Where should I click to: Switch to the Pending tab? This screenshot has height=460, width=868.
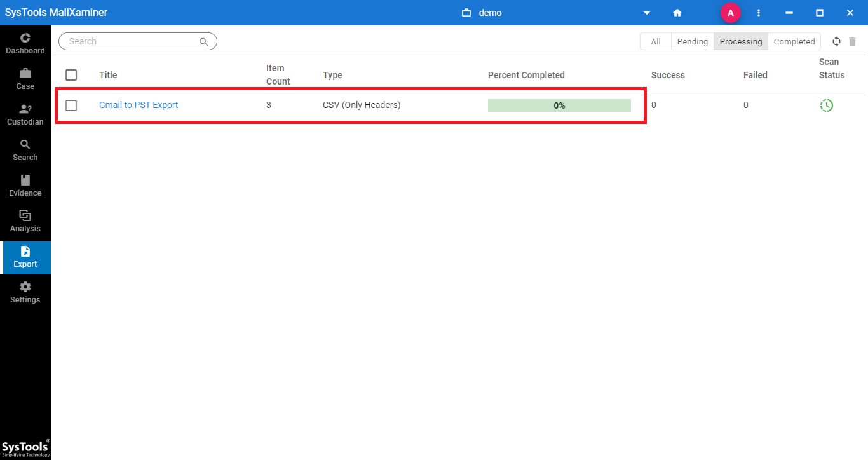coord(693,41)
